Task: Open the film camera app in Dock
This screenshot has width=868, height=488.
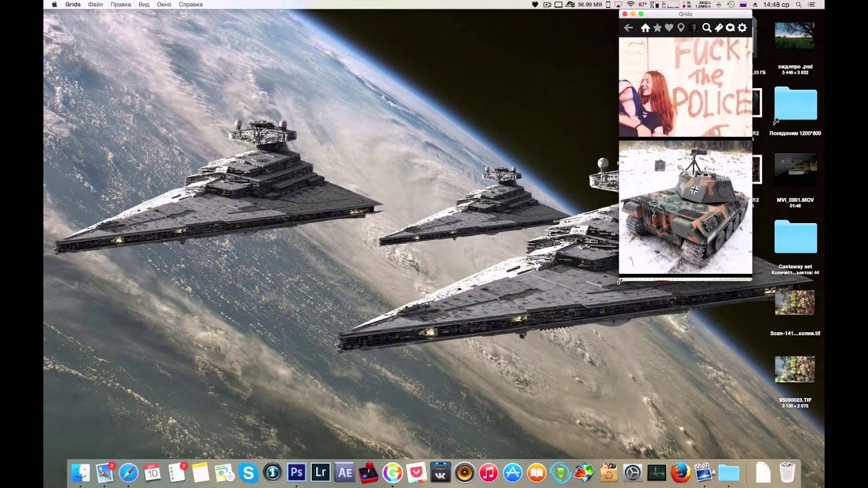Action: [705, 472]
